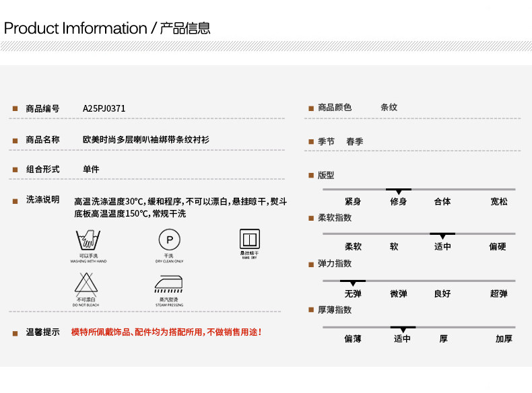Click the 宽松 fit option label

click(499, 201)
